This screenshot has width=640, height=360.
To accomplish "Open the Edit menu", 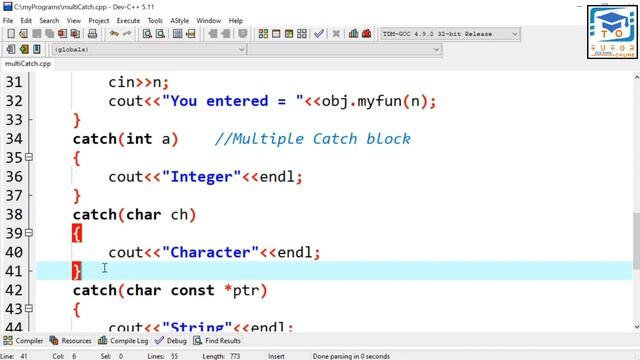I will click(26, 20).
